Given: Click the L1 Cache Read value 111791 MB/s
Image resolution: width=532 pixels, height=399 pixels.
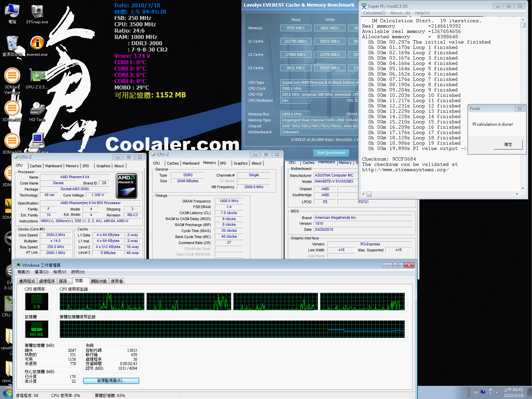Looking at the screenshot, I should coord(296,41).
